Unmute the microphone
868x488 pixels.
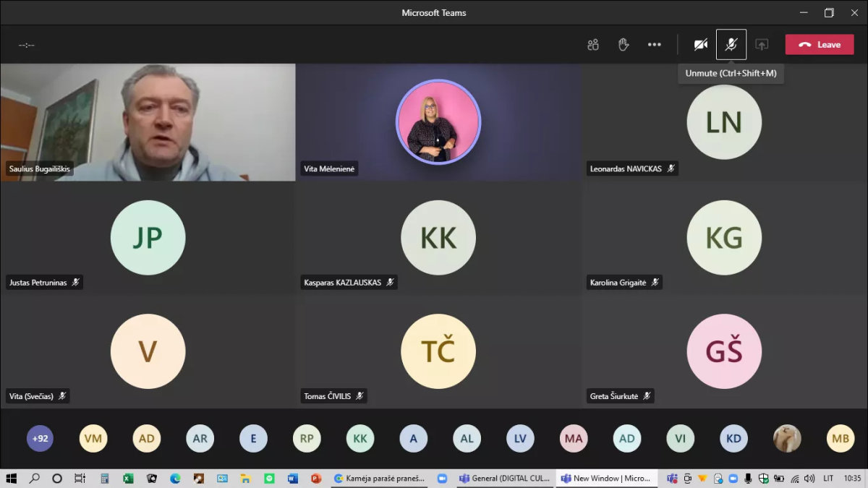[731, 45]
